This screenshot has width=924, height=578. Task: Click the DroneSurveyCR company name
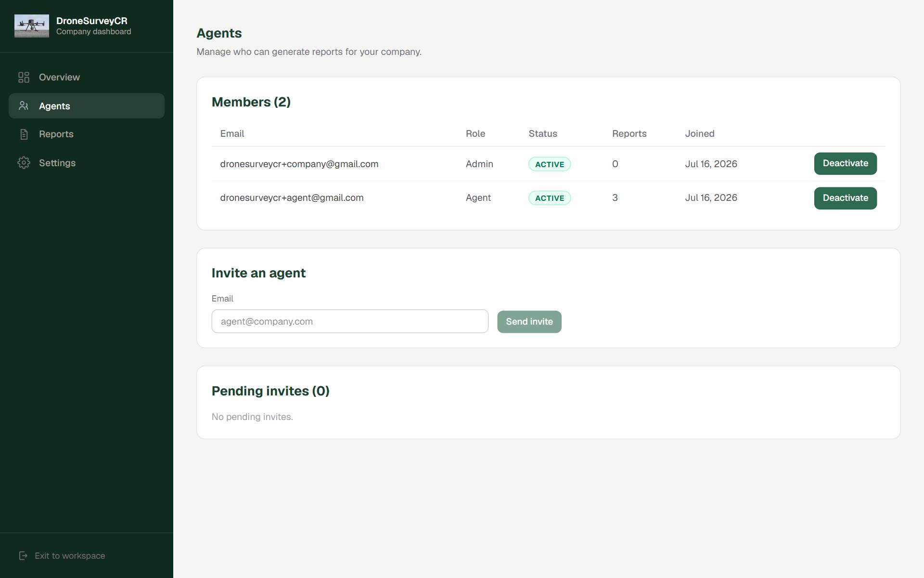coord(92,21)
